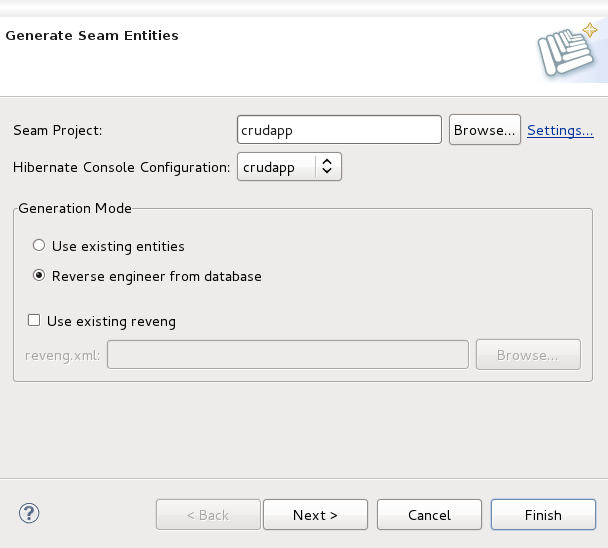
Task: Click the Hibernate Console Configuration label
Action: click(121, 167)
